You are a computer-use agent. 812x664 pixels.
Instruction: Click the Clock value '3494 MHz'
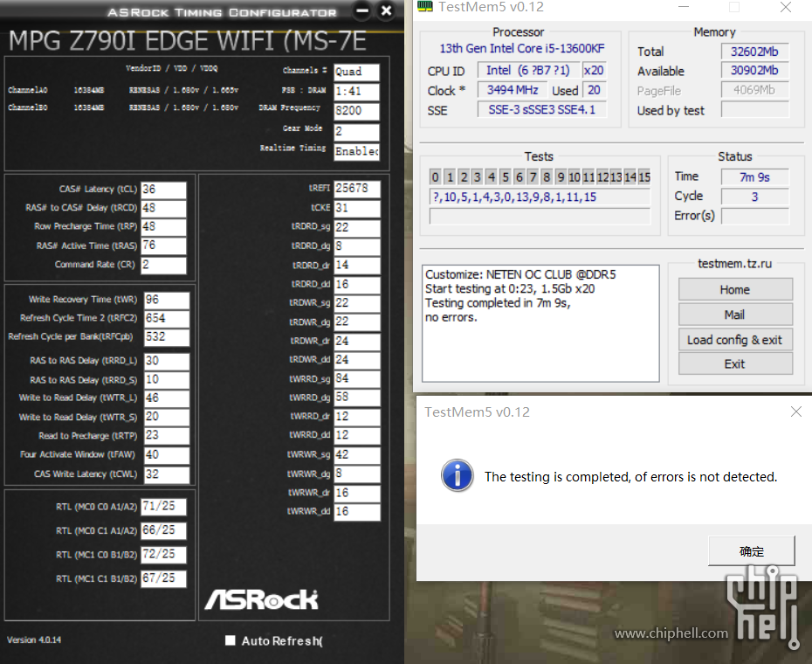pyautogui.click(x=513, y=90)
